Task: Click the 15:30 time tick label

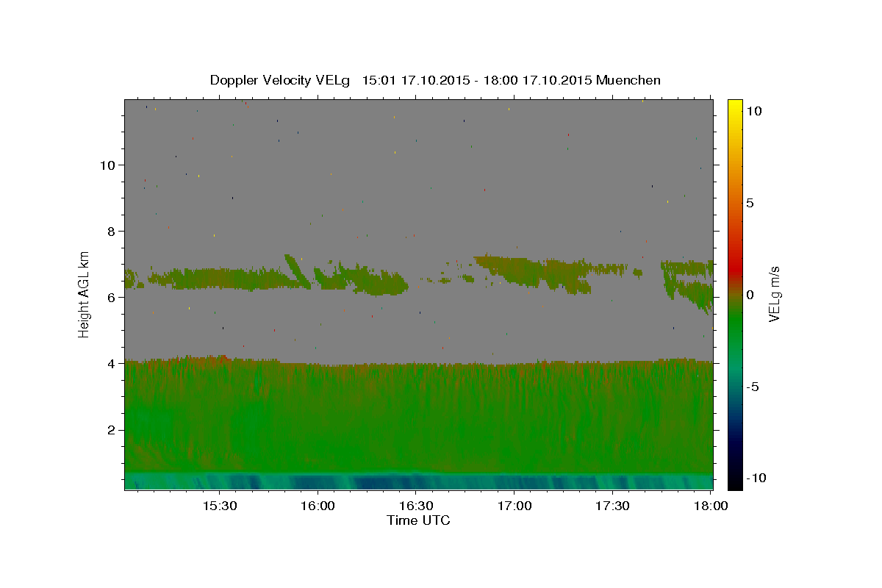Action: (x=219, y=506)
